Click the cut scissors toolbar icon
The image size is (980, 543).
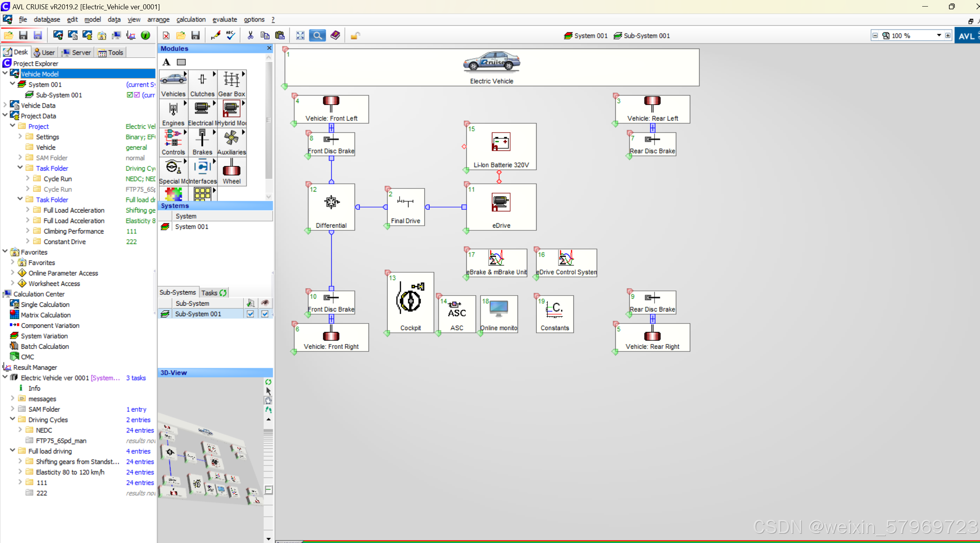[250, 36]
